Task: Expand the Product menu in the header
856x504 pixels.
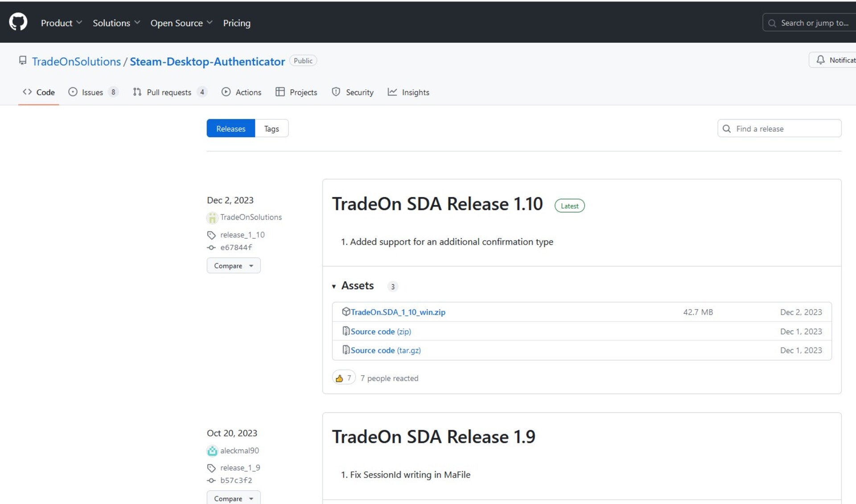Action: coord(61,23)
